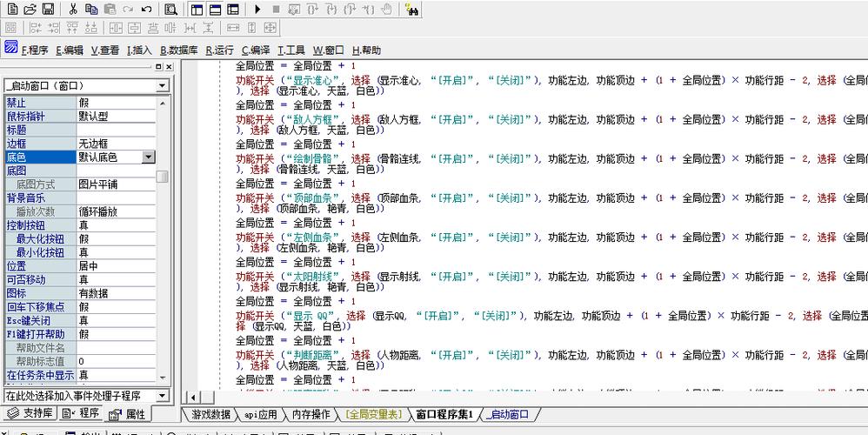
Task: Run the program with the play icon
Action: tap(257, 10)
